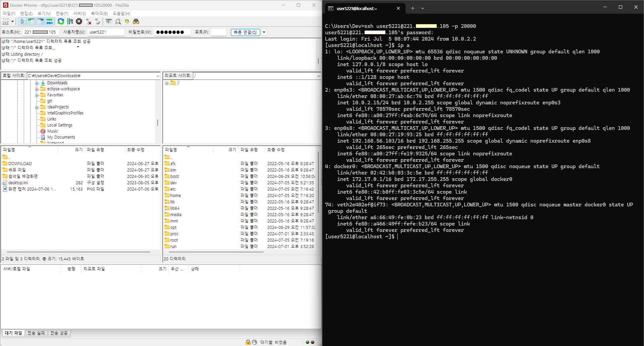Click the port input field
This screenshot has width=644, height=346.
pos(219,32)
